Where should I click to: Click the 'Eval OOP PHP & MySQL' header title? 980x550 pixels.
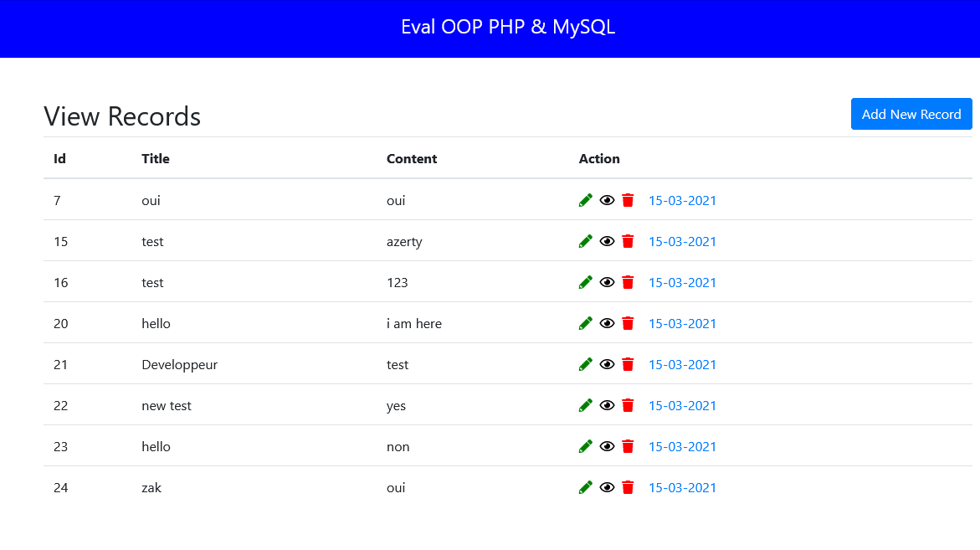[508, 27]
